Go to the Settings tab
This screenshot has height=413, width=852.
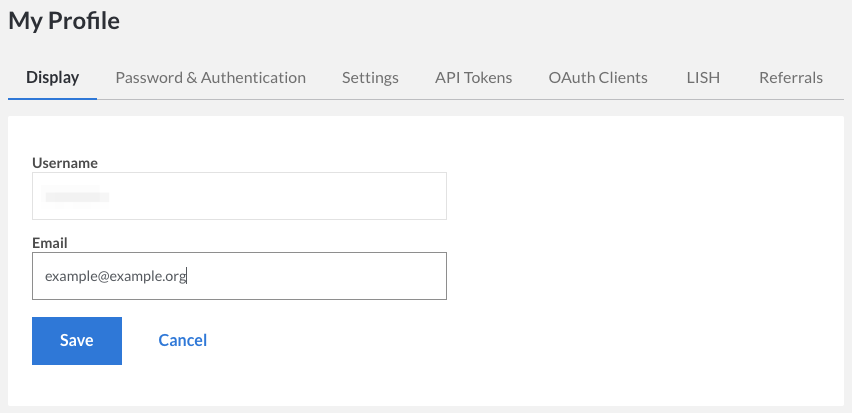pyautogui.click(x=370, y=77)
